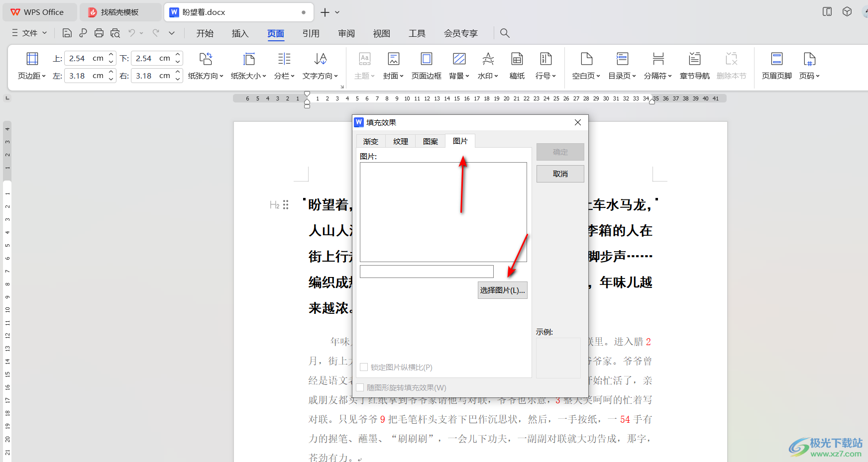This screenshot has height=462, width=868.
Task: Open paper orientation options
Action: coord(206,66)
